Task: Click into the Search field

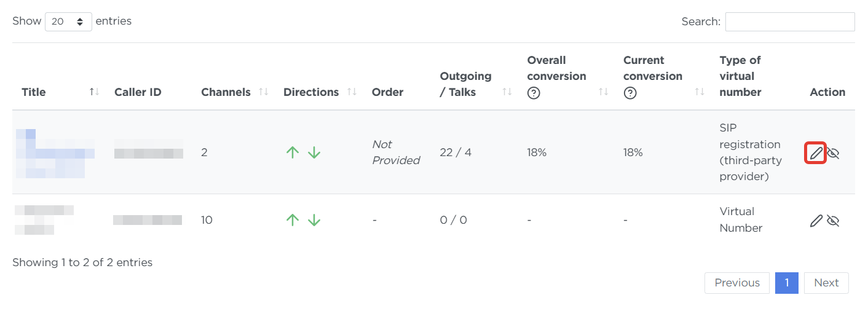Action: click(x=789, y=22)
